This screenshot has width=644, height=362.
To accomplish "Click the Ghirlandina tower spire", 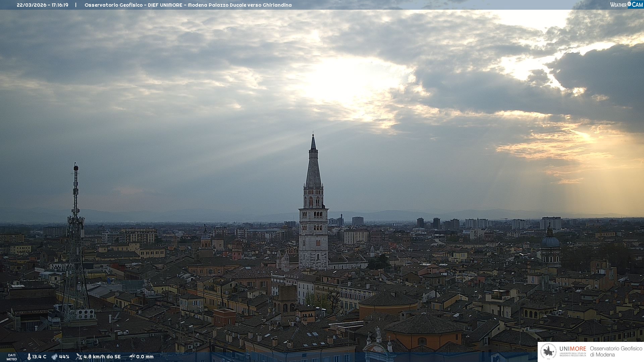I will pyautogui.click(x=313, y=168).
